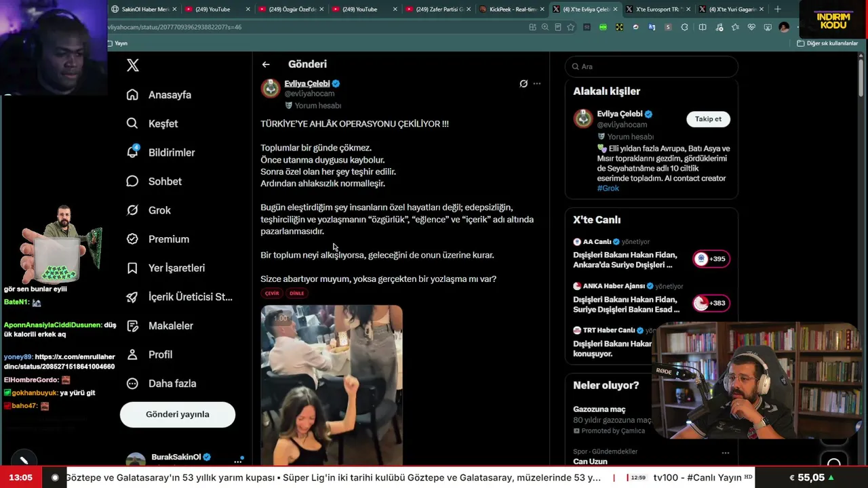Toggle the browser split screen view
The width and height of the screenshot is (868, 488).
coord(703,27)
